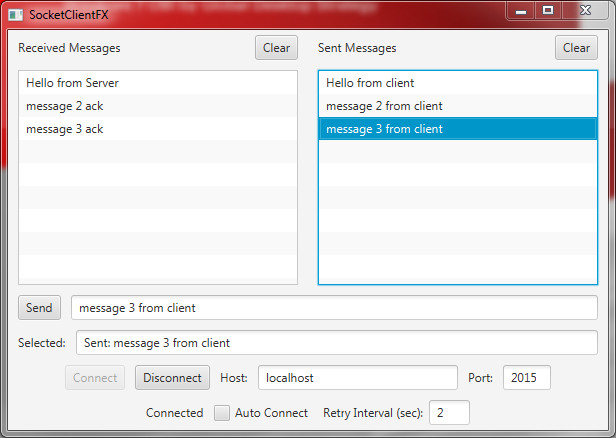The width and height of the screenshot is (616, 438).
Task: Click the Connected status label
Action: click(174, 413)
